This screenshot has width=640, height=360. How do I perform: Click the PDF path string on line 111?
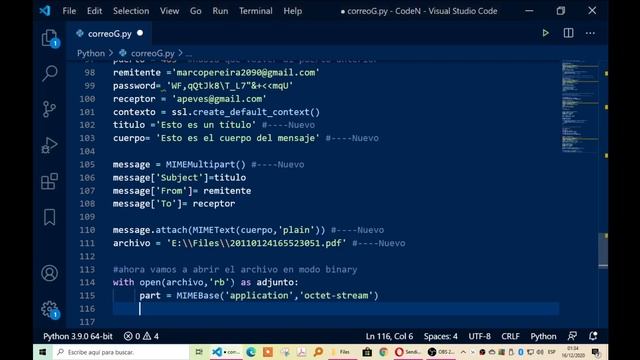point(256,243)
